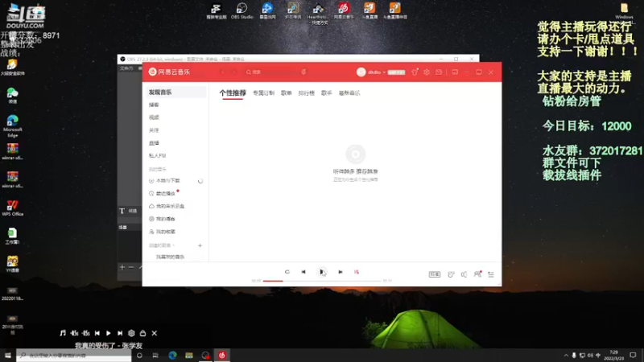
Task: Open File Explorer from the taskbar
Action: [x=189, y=356]
